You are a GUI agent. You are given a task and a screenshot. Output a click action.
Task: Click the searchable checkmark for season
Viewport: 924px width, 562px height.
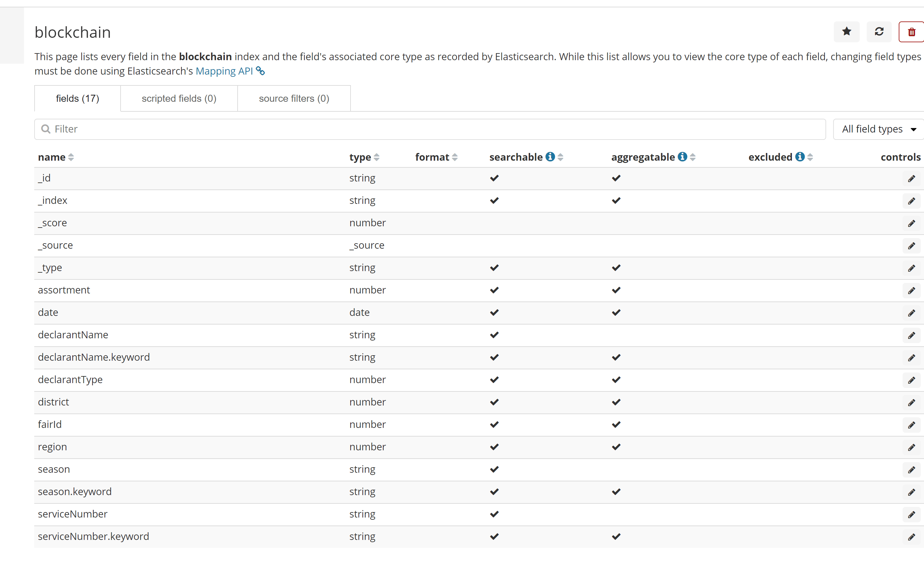(x=494, y=469)
